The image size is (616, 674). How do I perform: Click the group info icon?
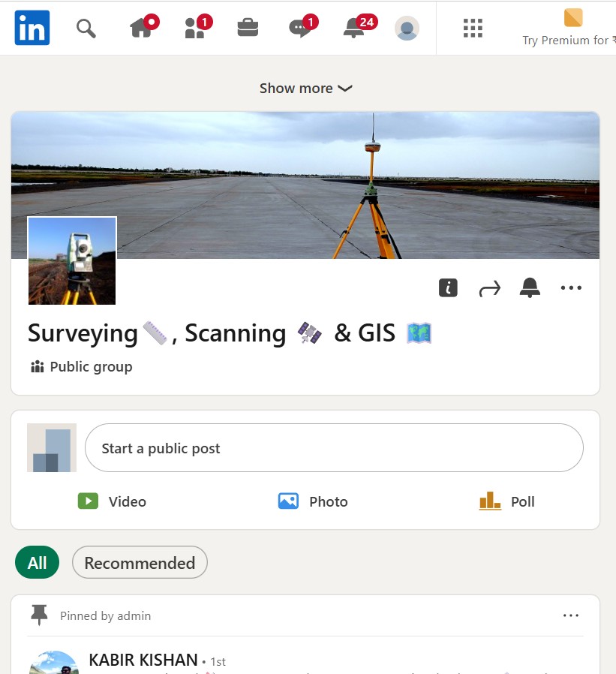point(448,287)
